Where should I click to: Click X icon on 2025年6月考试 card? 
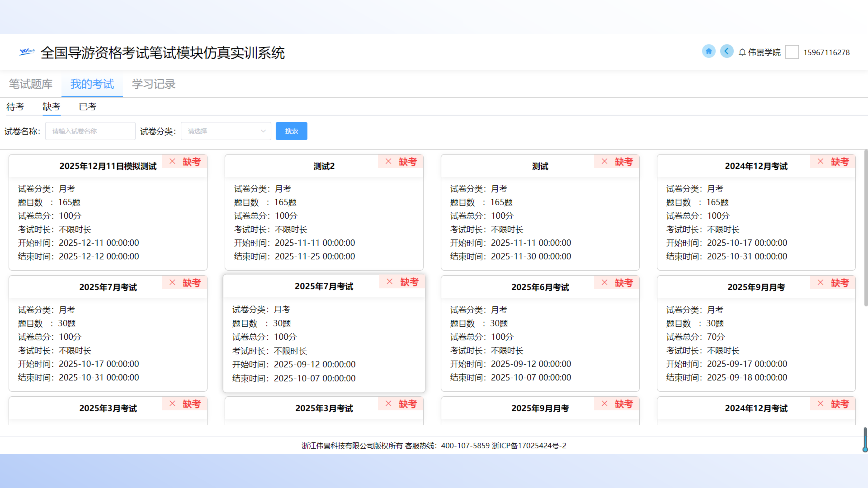pos(604,282)
